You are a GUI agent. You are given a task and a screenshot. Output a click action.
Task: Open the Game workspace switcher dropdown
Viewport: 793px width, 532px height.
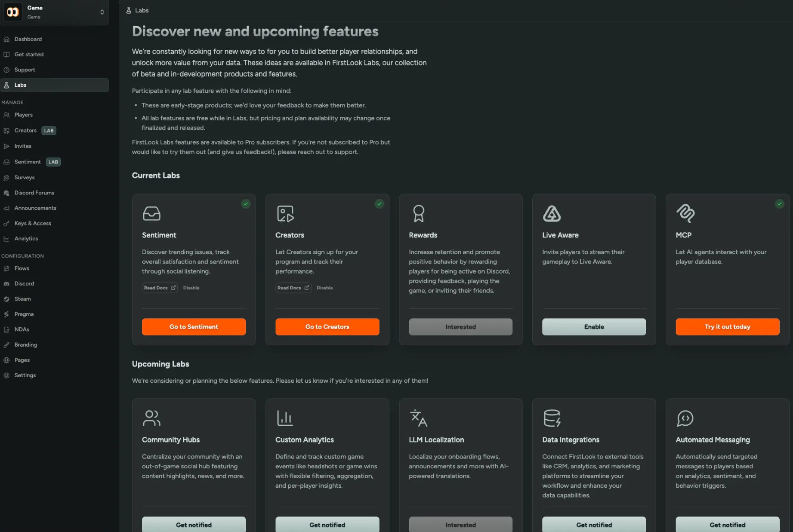(x=102, y=12)
